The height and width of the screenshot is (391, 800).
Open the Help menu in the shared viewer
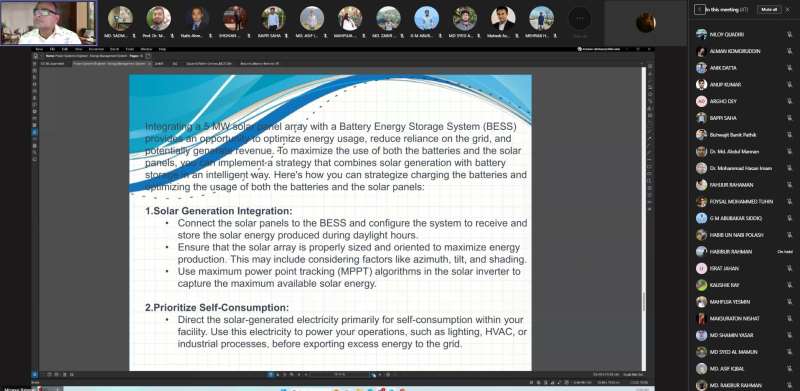click(x=162, y=49)
